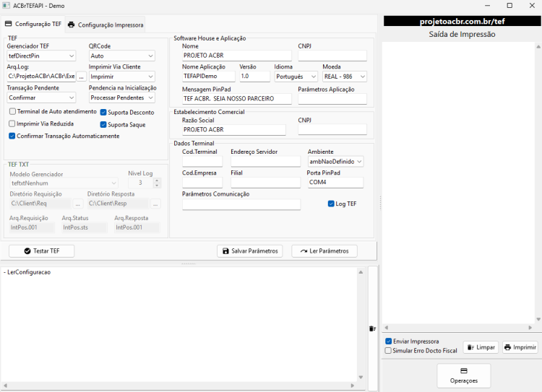The image size is (542, 392).
Task: Click the Limpar button in print output
Action: tap(481, 347)
